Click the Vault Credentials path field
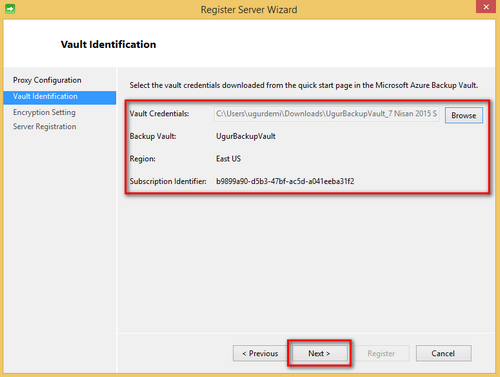This screenshot has height=377, width=500. click(x=326, y=114)
